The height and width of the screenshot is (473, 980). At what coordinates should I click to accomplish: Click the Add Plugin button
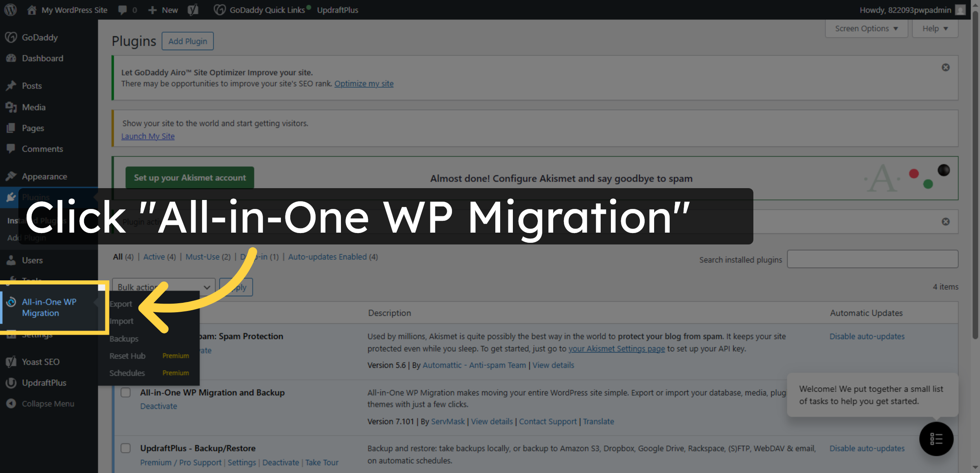tap(187, 41)
